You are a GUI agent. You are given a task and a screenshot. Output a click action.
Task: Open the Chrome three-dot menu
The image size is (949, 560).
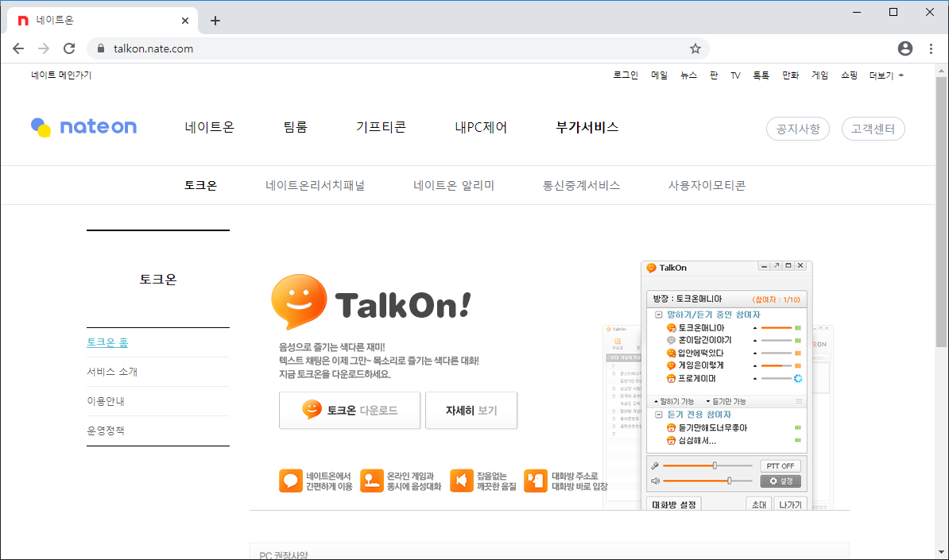(x=931, y=48)
